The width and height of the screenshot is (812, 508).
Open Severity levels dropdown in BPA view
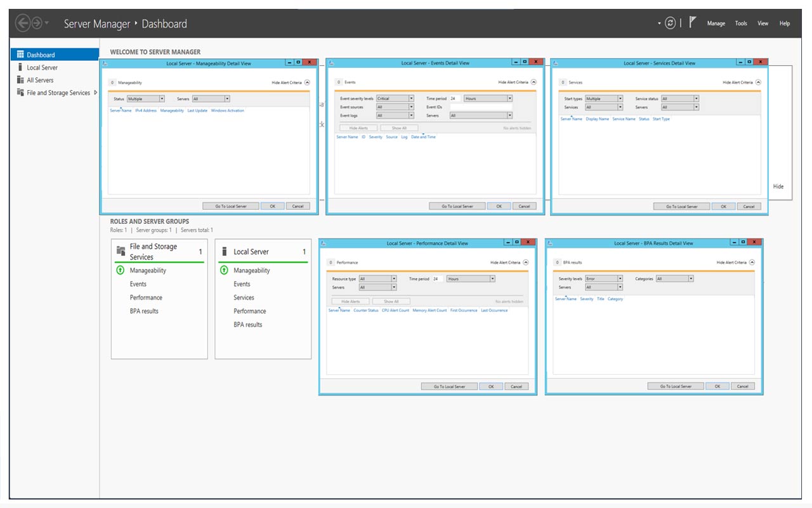pyautogui.click(x=604, y=279)
